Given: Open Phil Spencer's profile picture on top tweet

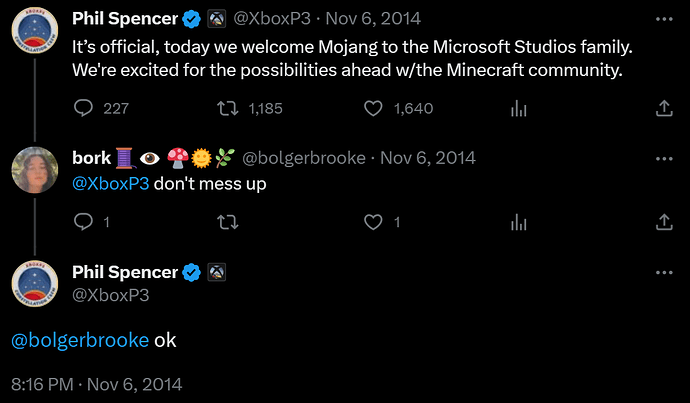Looking at the screenshot, I should pyautogui.click(x=35, y=30).
